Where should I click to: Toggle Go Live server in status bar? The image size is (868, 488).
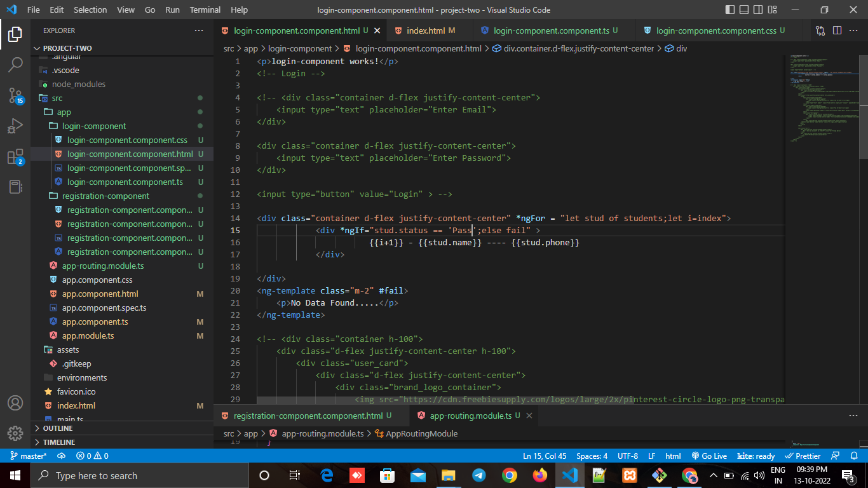tap(710, 456)
